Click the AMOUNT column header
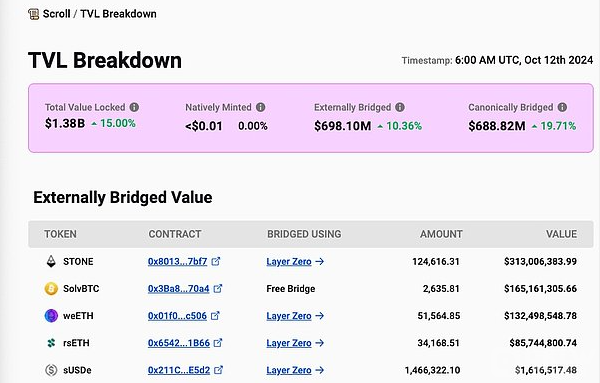Viewport: 600px width, 383px height. [441, 234]
